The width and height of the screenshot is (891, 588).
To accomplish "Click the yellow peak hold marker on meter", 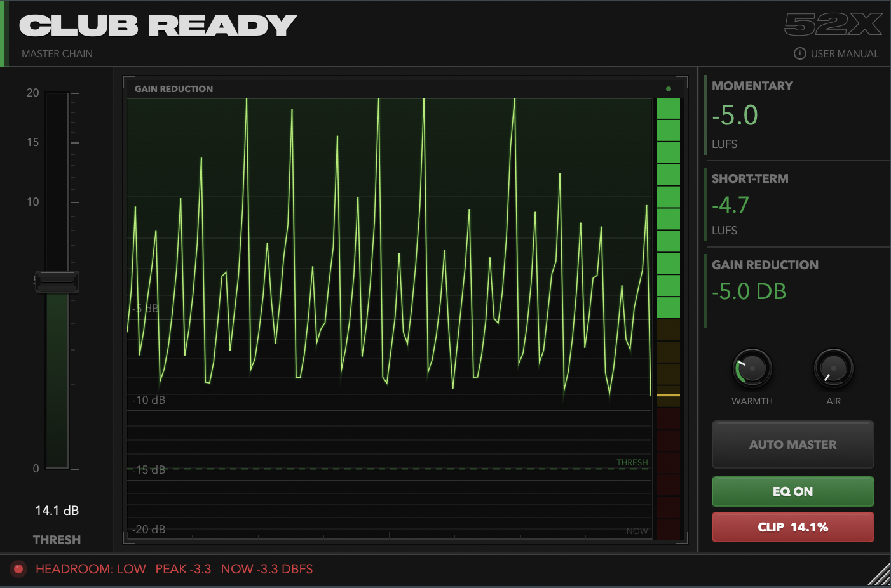I will [668, 395].
